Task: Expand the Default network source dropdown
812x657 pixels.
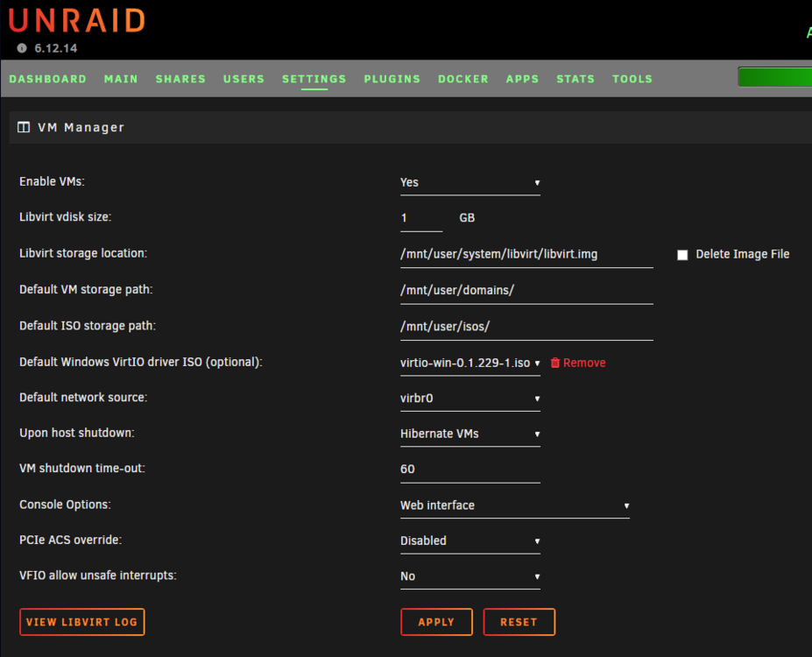Action: click(470, 399)
